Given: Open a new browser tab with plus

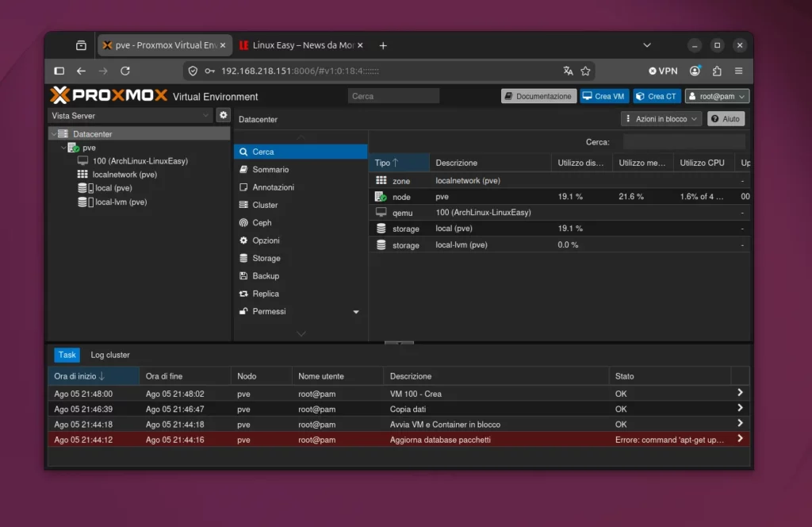Looking at the screenshot, I should 383,45.
